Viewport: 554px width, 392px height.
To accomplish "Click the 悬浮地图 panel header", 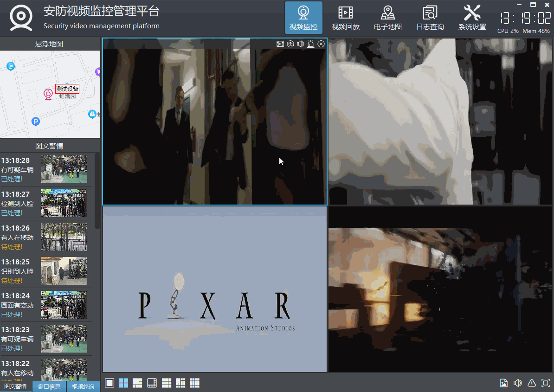I will click(50, 44).
